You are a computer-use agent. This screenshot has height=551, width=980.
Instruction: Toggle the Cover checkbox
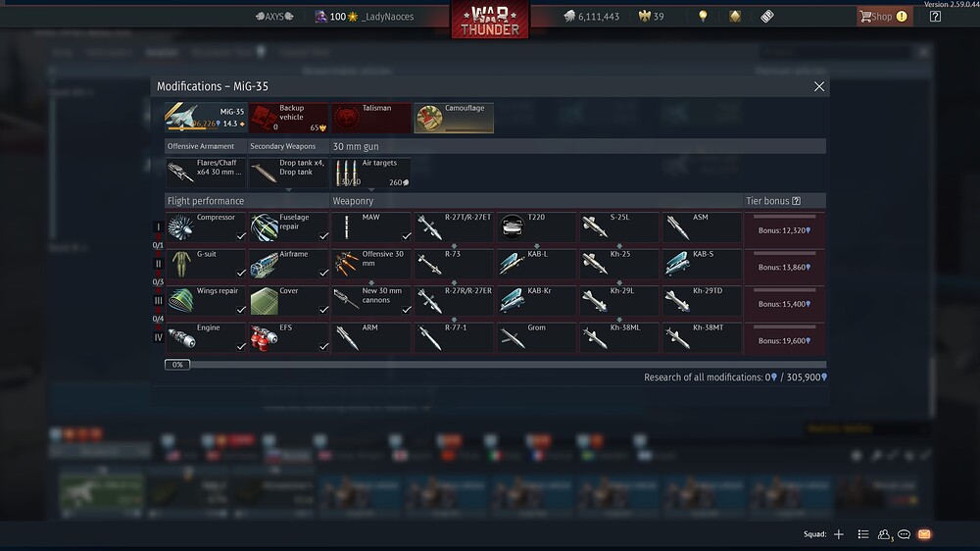click(x=323, y=310)
